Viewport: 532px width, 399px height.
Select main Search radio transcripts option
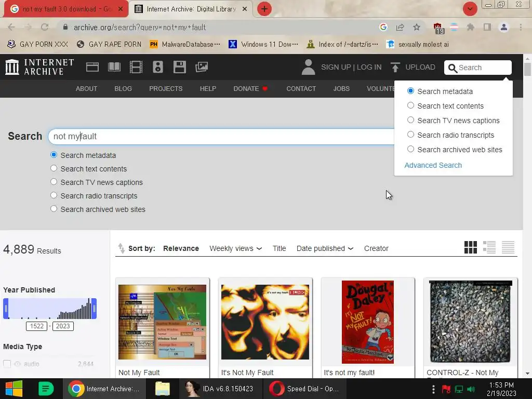coord(54,195)
